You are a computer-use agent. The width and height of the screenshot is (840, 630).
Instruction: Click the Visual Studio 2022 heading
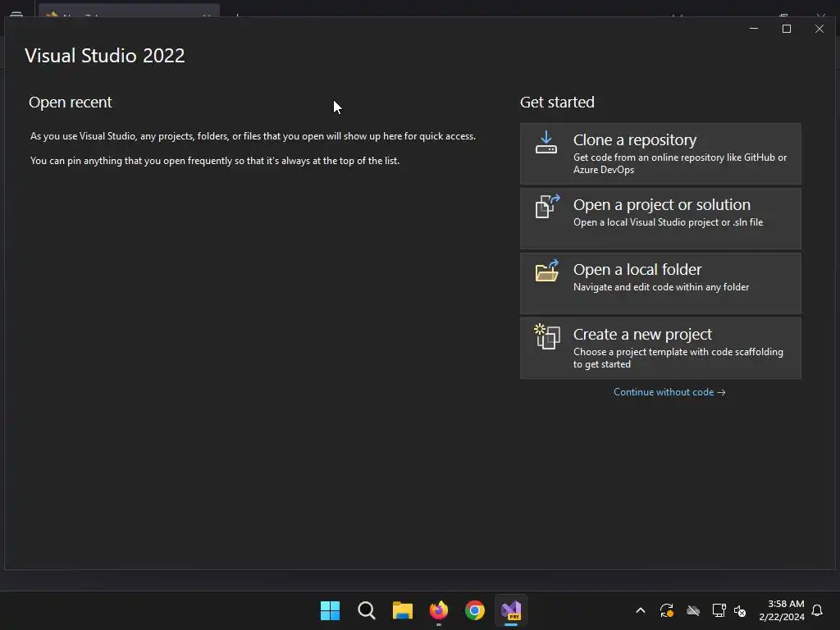105,56
